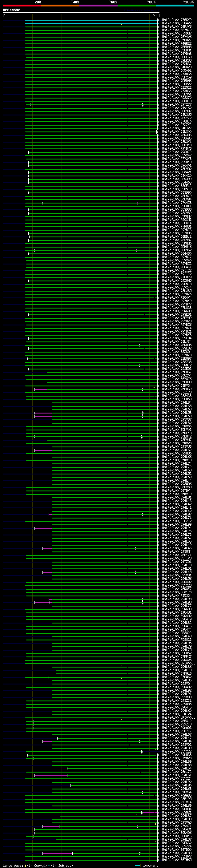Select hit UniRef100_Q4VDA8

pos(176,54)
